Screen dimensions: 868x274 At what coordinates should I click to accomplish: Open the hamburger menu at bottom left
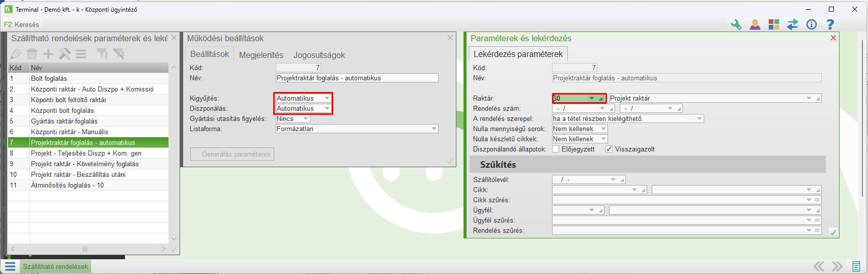pyautogui.click(x=10, y=266)
